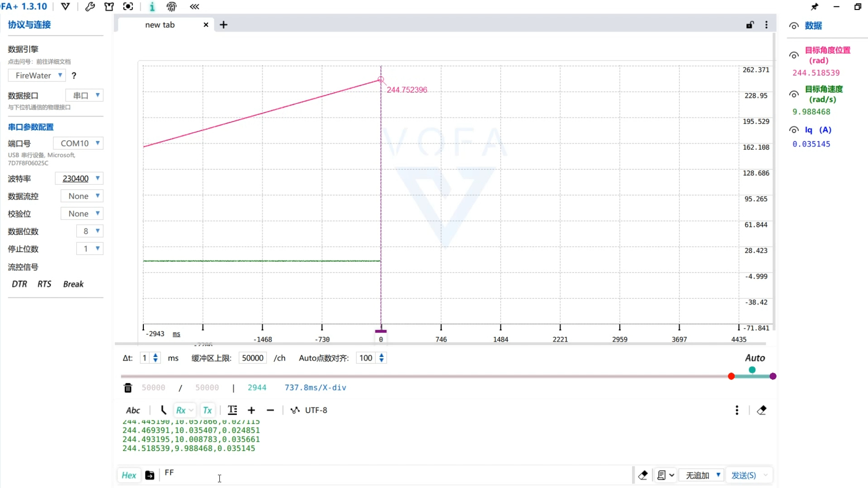
Task: Add a new tab with plus button
Action: click(x=223, y=25)
